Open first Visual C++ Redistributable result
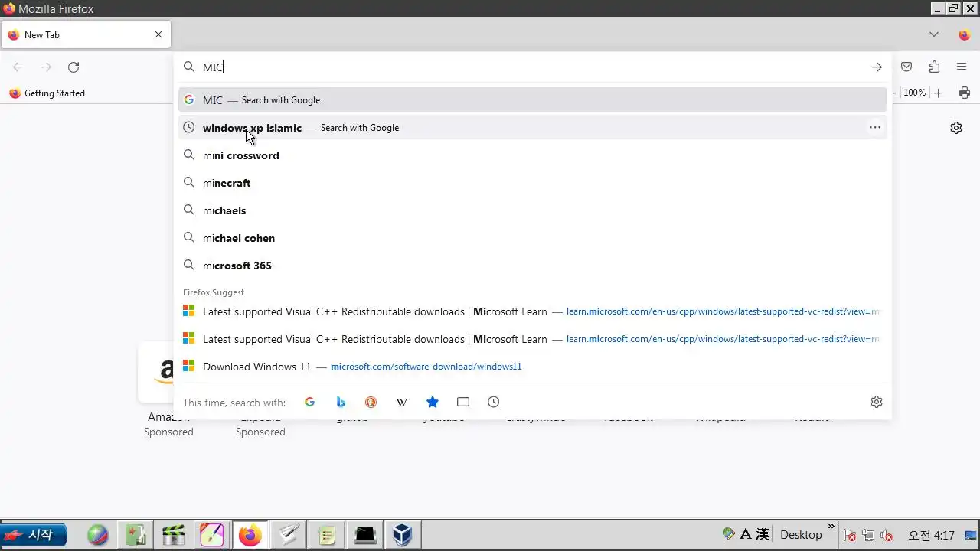This screenshot has width=980, height=551. [533, 311]
